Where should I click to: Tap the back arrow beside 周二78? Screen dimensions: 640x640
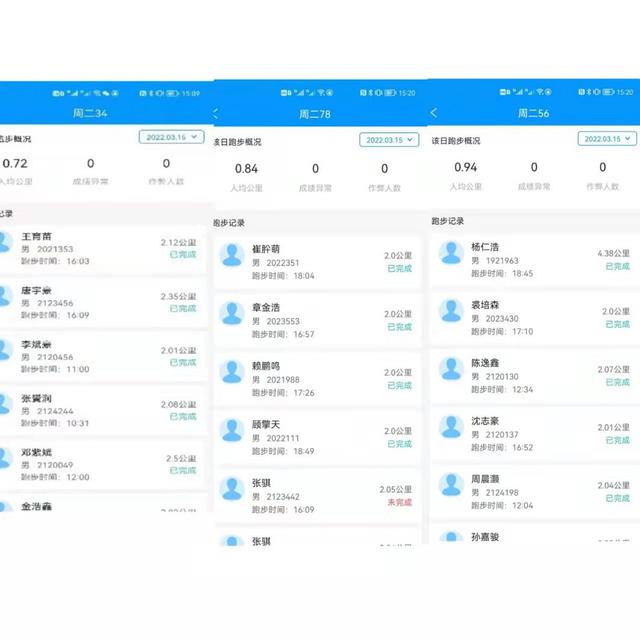[x=217, y=114]
